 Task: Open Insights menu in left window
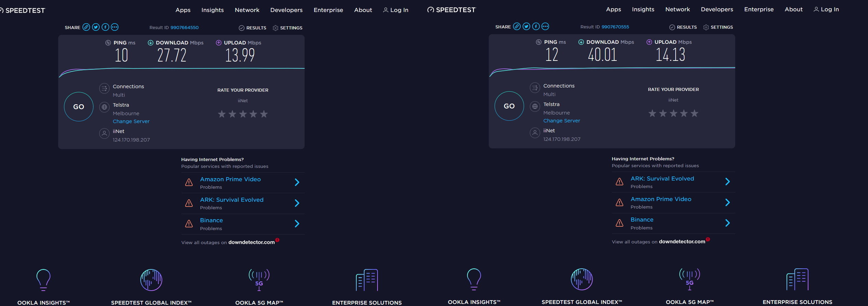pos(213,10)
